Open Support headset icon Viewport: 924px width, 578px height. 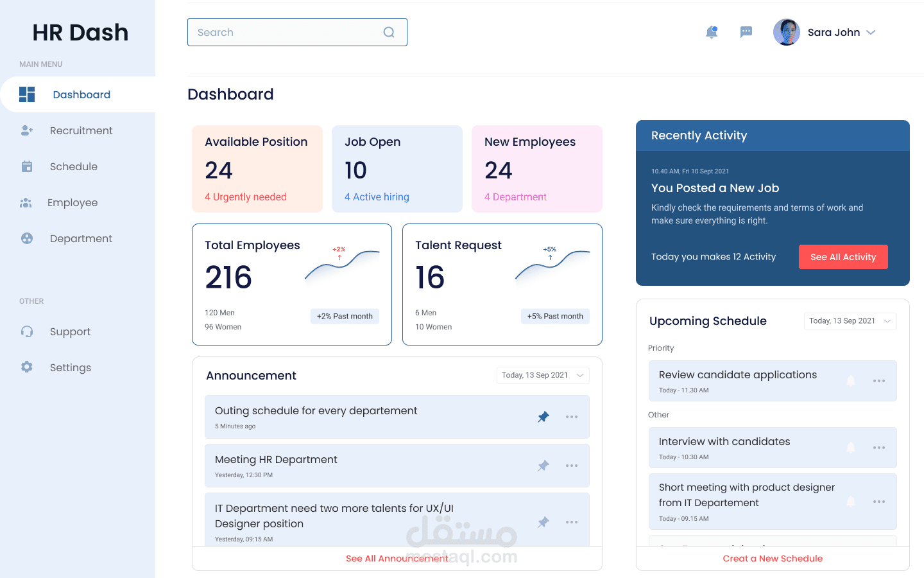coord(26,331)
